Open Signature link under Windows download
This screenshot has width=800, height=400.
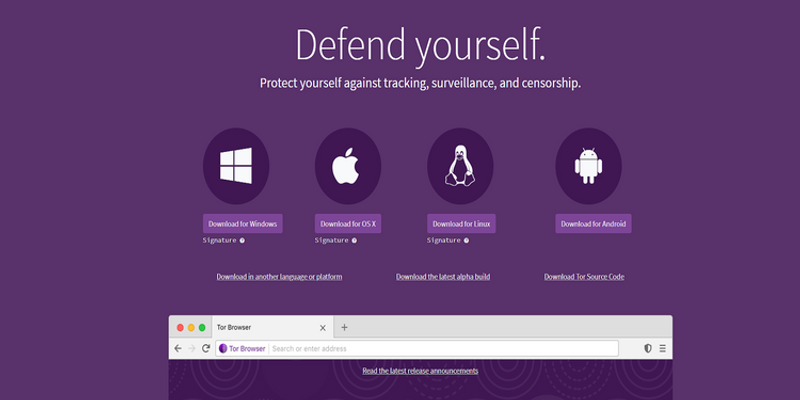click(x=219, y=240)
